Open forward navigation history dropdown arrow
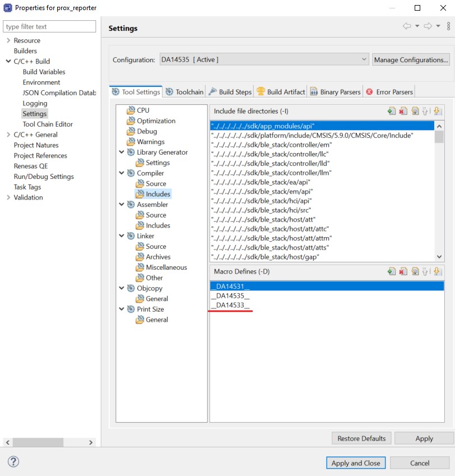The height and width of the screenshot is (476, 455). [x=438, y=26]
